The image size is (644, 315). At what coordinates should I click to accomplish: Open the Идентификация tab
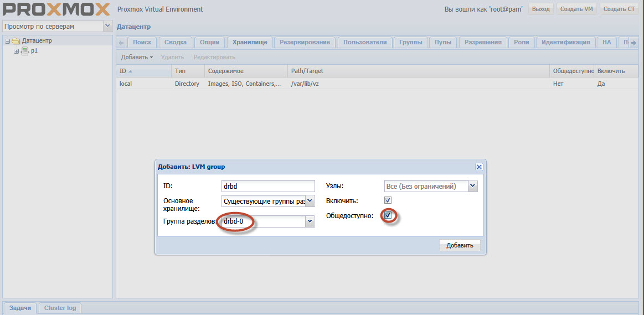566,42
